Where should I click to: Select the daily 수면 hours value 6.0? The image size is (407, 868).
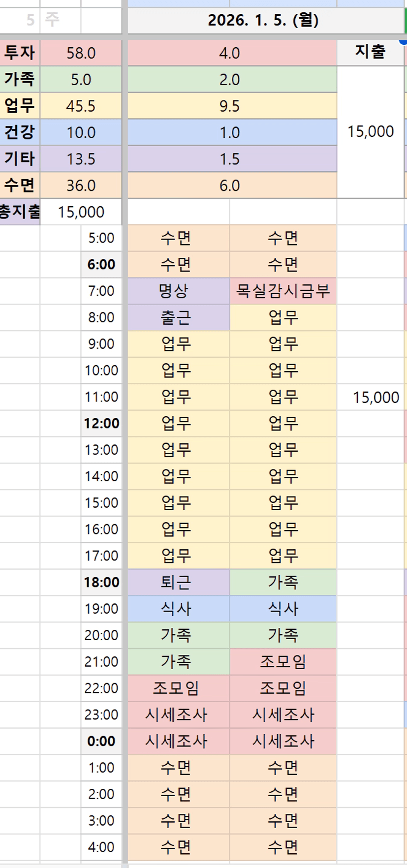[229, 186]
